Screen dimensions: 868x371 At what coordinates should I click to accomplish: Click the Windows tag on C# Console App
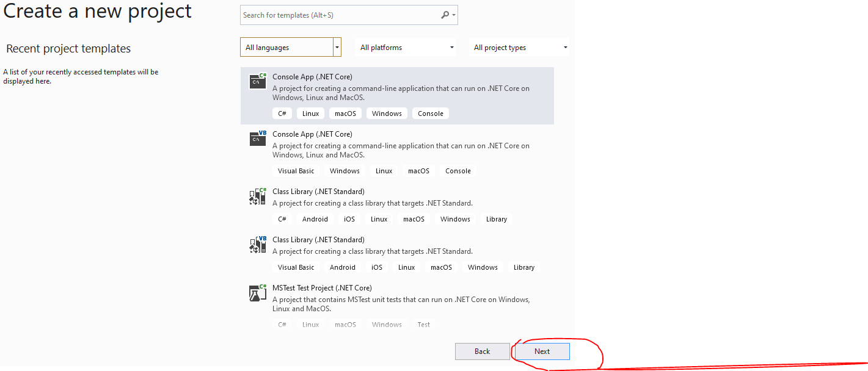[387, 113]
